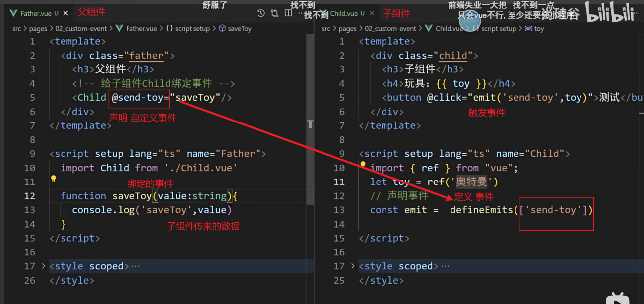Open saveToy symbol in Father.vue breadcrumb
This screenshot has width=644, height=304.
coord(239,29)
